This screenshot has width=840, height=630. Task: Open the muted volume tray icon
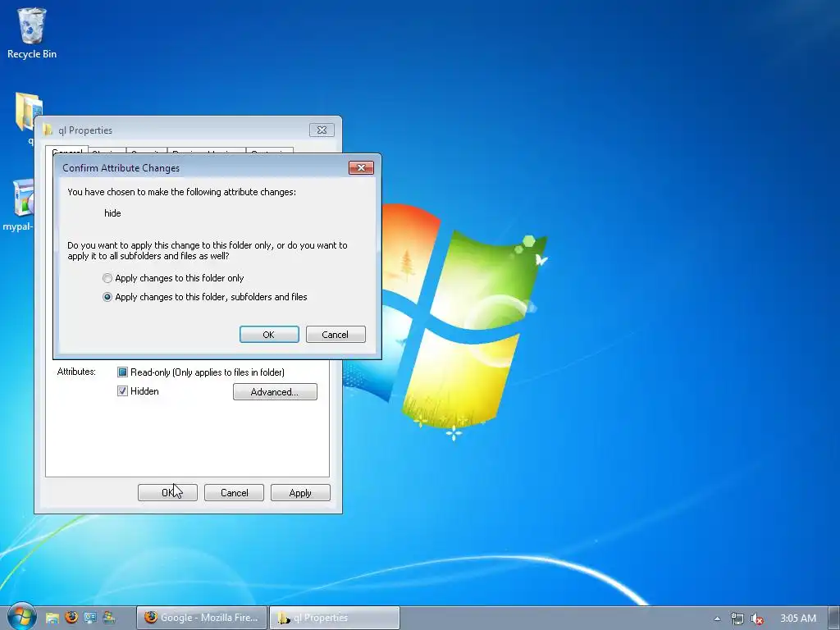[756, 619]
